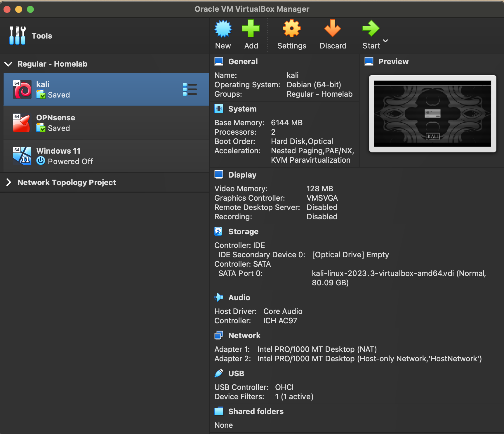Open the Network settings heading link
The width and height of the screenshot is (504, 434).
pyautogui.click(x=244, y=336)
